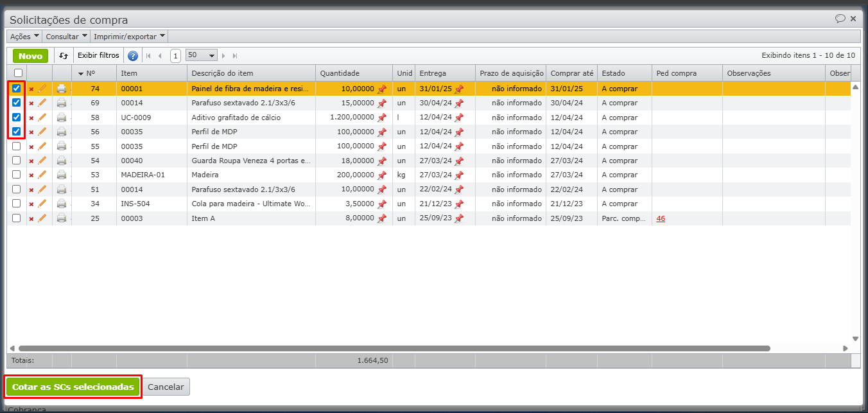Click delivery pin icon next to 30/04/24
The width and height of the screenshot is (868, 413).
pyautogui.click(x=459, y=103)
